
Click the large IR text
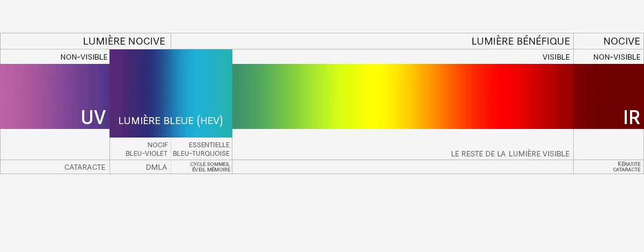632,118
